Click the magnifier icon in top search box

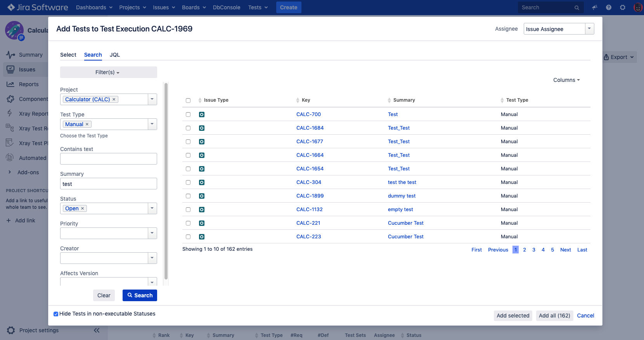pos(577,7)
